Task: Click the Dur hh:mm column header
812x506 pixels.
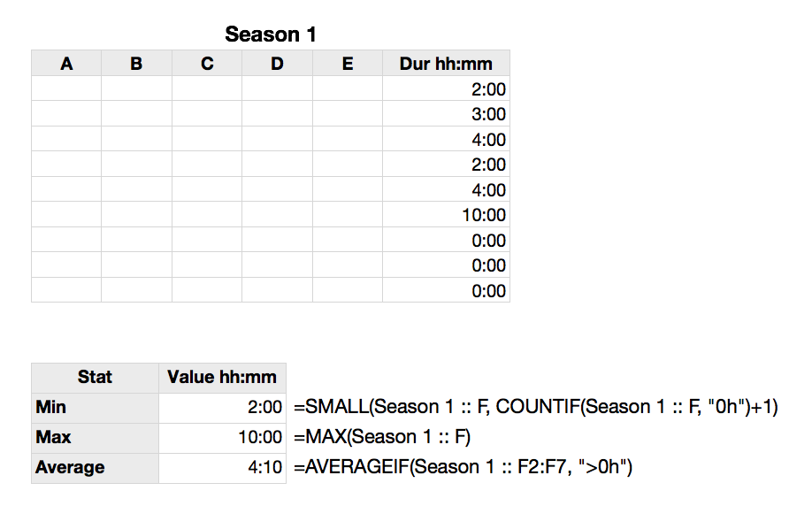Action: (x=446, y=64)
